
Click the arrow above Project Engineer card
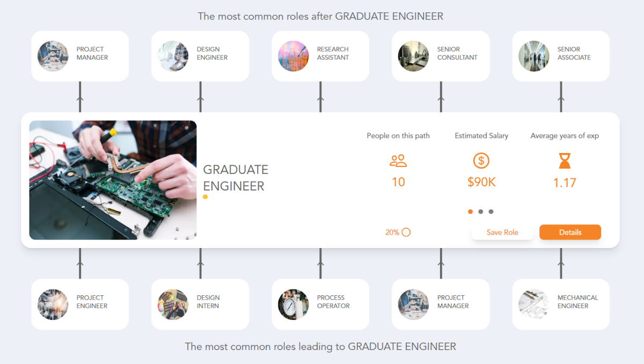pos(80,263)
